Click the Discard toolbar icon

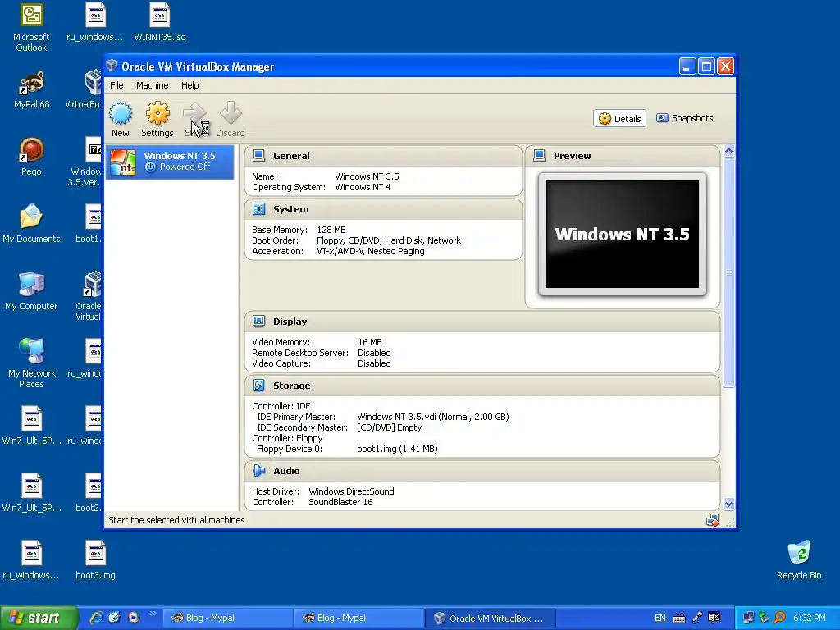[x=231, y=113]
